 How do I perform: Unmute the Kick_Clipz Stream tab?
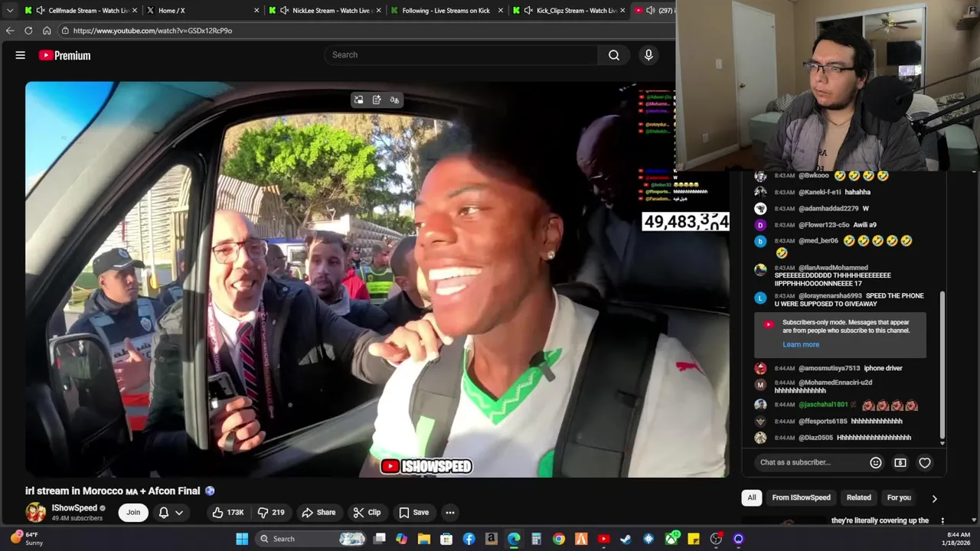click(528, 10)
